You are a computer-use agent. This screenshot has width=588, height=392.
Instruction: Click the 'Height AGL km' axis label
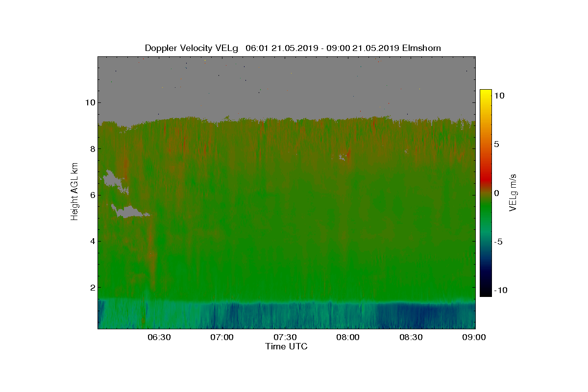pos(74,191)
